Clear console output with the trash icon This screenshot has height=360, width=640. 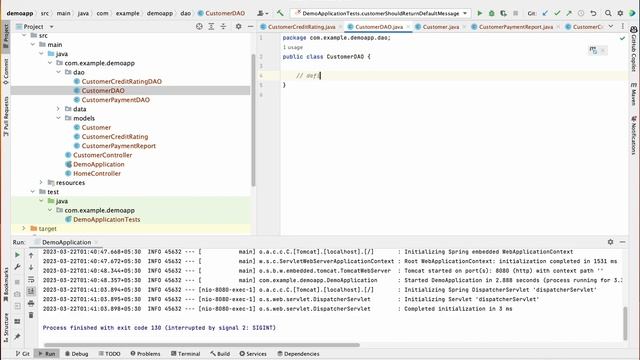[x=31, y=315]
